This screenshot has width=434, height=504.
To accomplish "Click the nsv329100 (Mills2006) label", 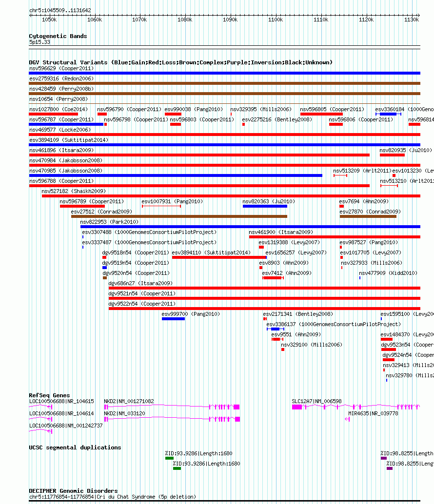I will coord(312,345).
